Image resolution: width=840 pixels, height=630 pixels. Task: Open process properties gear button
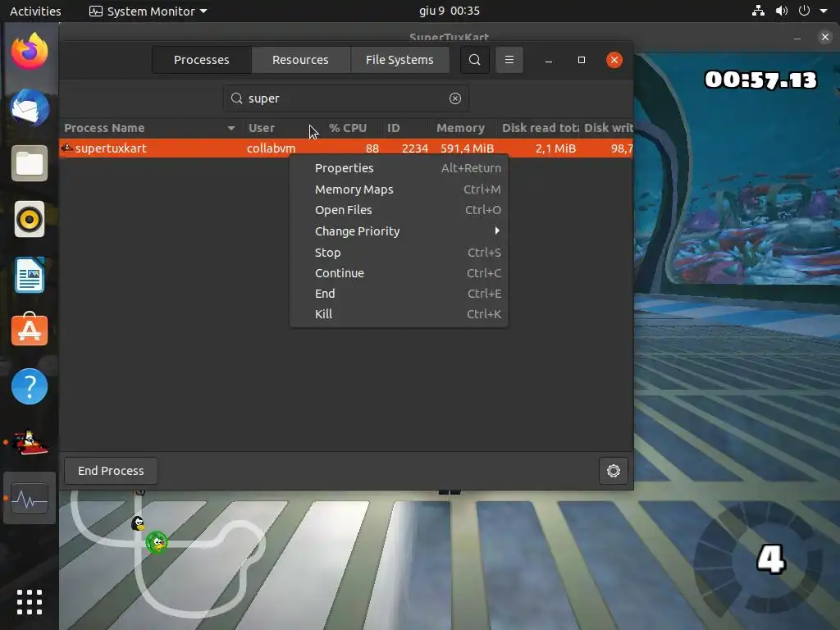[613, 470]
